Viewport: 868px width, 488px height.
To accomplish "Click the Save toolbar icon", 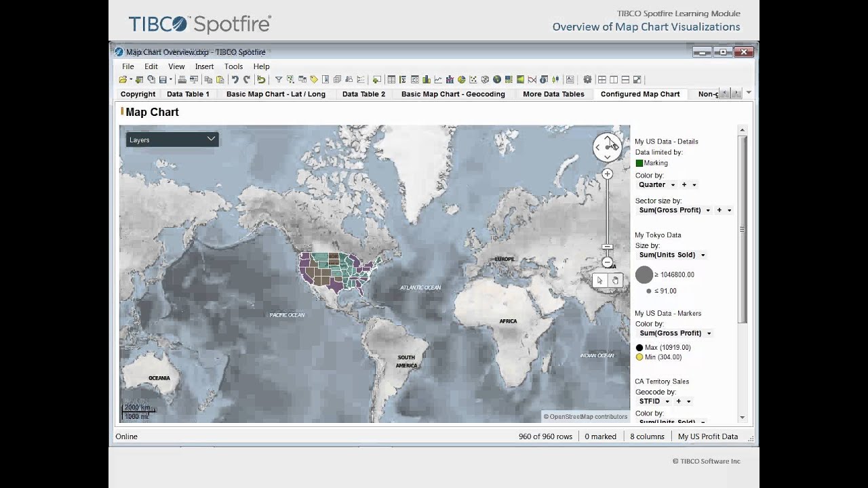I will click(x=163, y=79).
